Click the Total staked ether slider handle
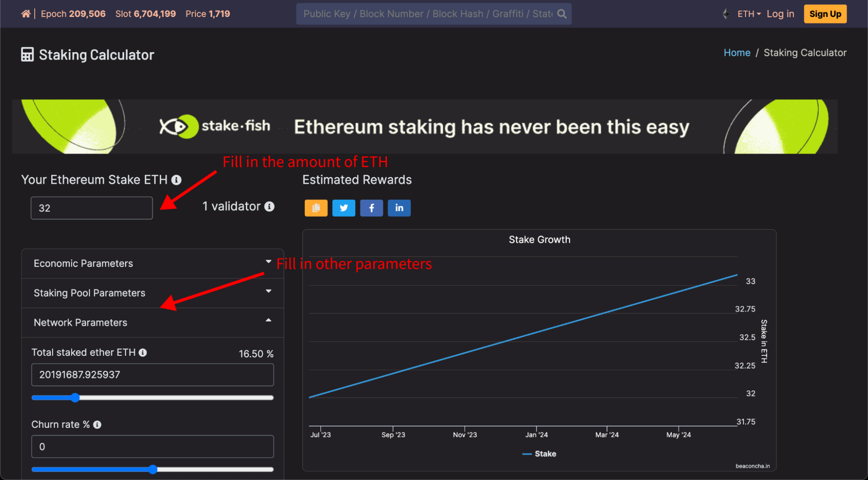This screenshot has height=480, width=868. click(x=75, y=397)
